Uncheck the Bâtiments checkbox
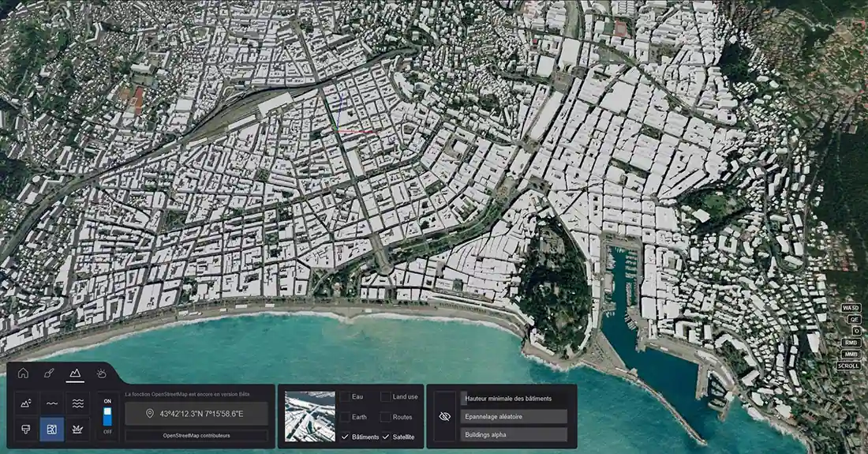868x454 pixels. pyautogui.click(x=345, y=437)
